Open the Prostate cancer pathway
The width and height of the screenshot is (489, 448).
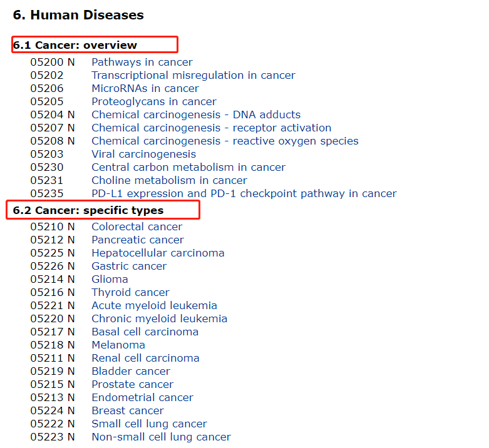pos(133,384)
